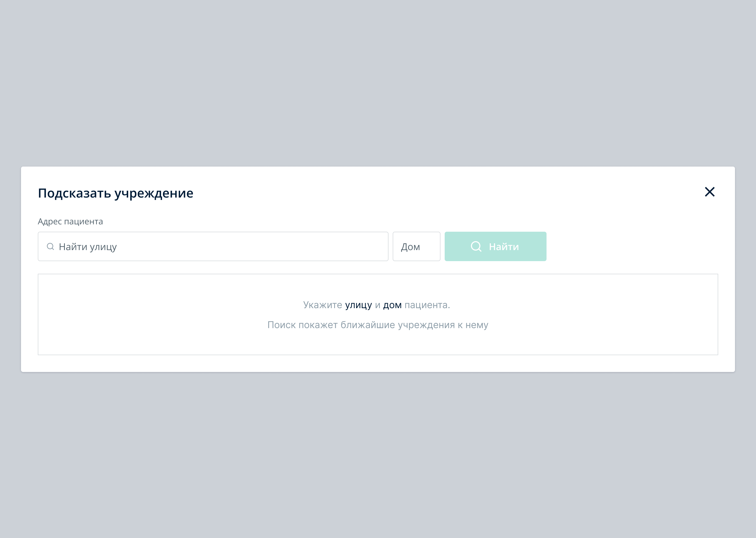Click the magnifier icon in the street field
This screenshot has height=538, width=756.
pos(50,246)
